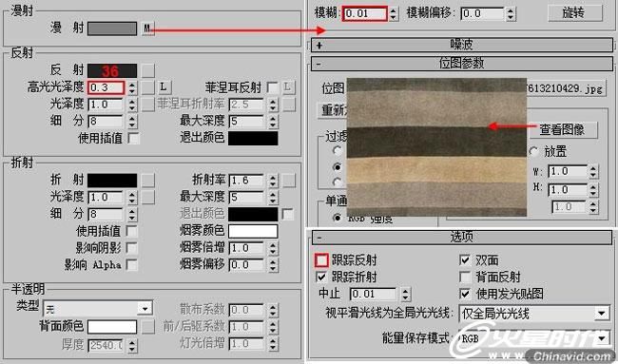The width and height of the screenshot is (618, 364).
Task: Open the 视平滑光线为全局光光线 dropdown
Action: tap(534, 314)
